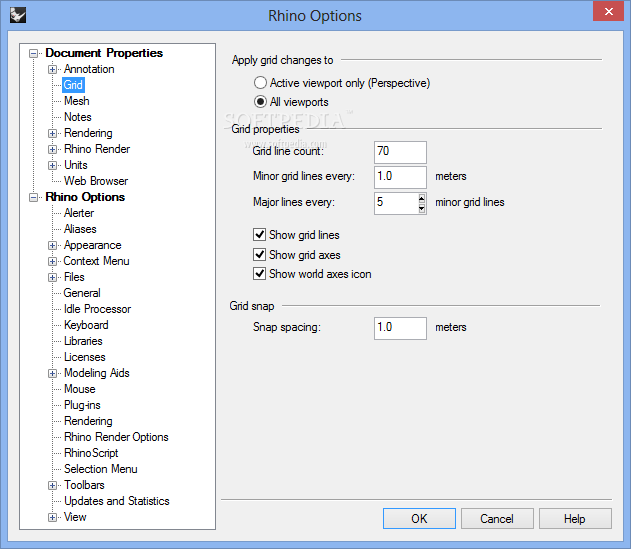Expand the Annotation tree node
Image resolution: width=631 pixels, height=549 pixels.
[x=53, y=69]
